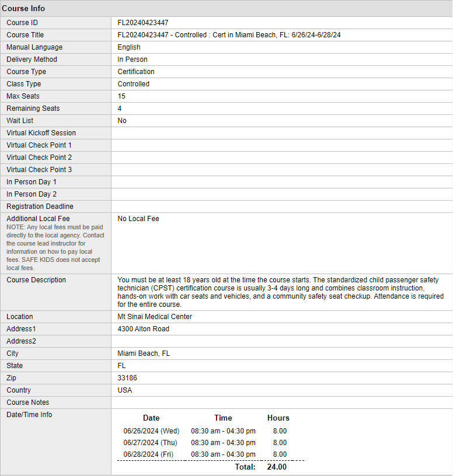This screenshot has height=476, width=453.
Task: Click the Wait List value No
Action: coord(122,121)
